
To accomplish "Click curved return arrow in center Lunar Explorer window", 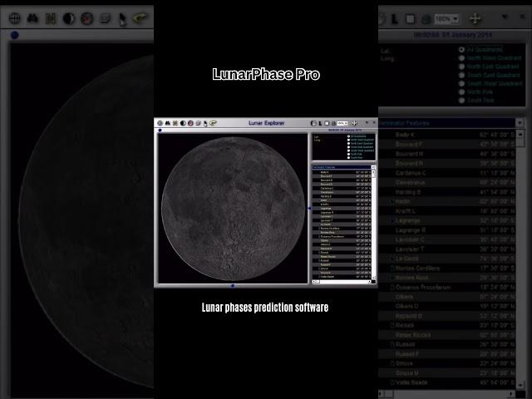I will [x=213, y=123].
